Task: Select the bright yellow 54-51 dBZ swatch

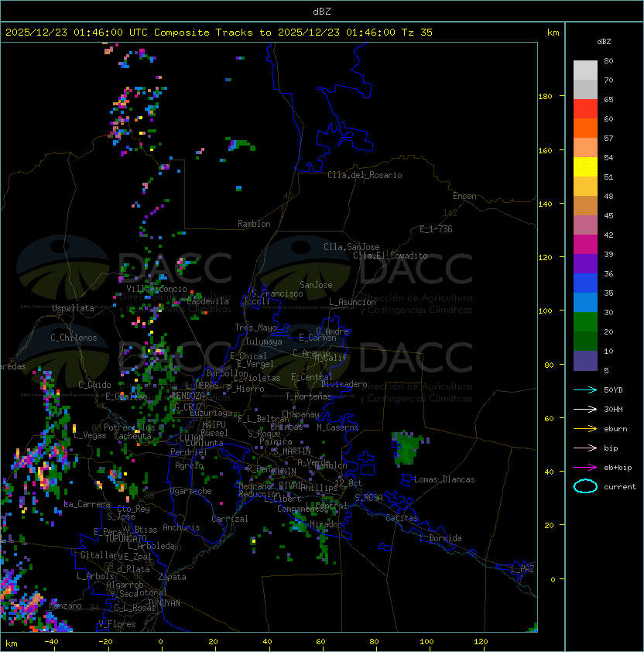Action: 585,166
